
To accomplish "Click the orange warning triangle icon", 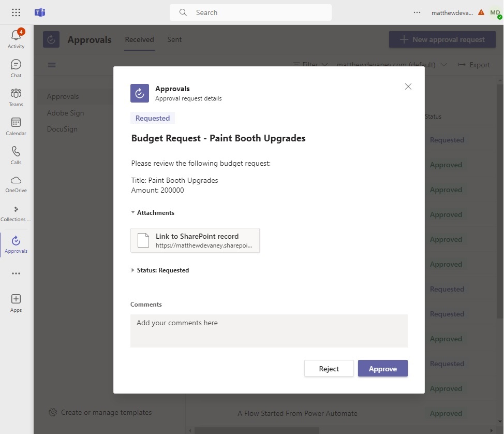I will click(x=481, y=12).
